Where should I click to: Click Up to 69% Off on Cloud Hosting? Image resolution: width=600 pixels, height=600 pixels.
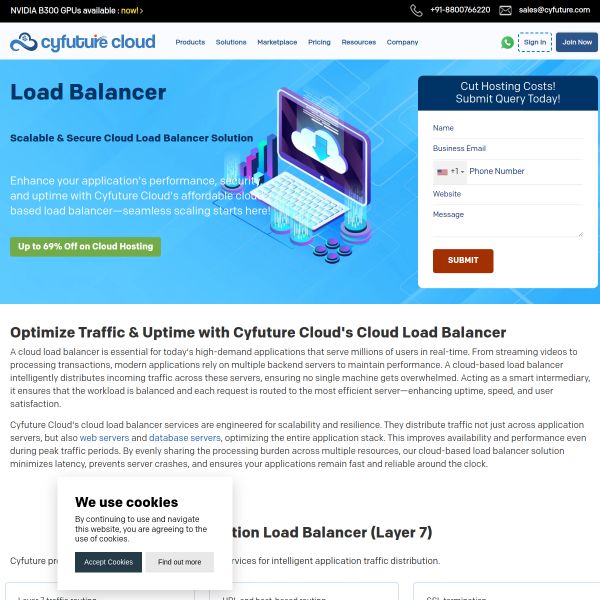pyautogui.click(x=85, y=246)
